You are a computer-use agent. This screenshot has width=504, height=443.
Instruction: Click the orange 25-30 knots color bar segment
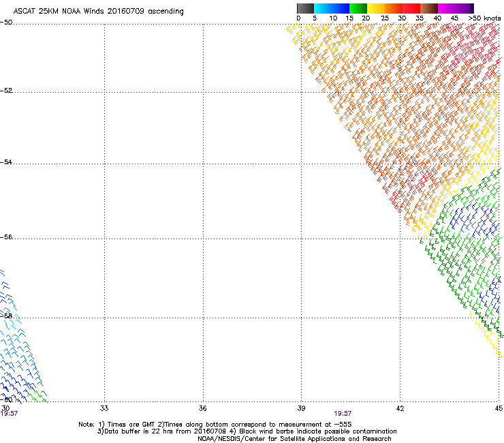[x=394, y=8]
